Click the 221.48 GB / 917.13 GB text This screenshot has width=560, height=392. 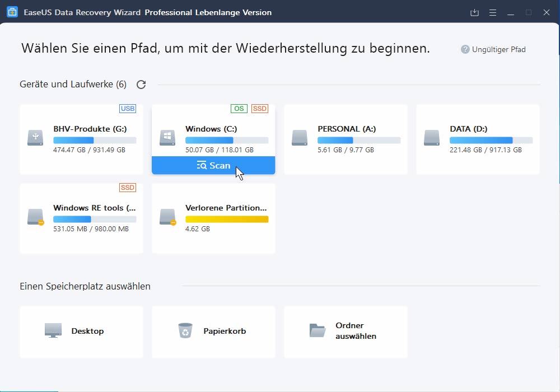point(486,150)
